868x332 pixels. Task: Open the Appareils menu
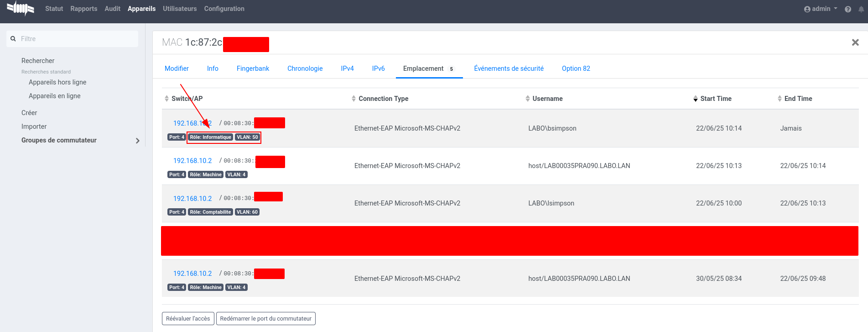click(x=141, y=9)
